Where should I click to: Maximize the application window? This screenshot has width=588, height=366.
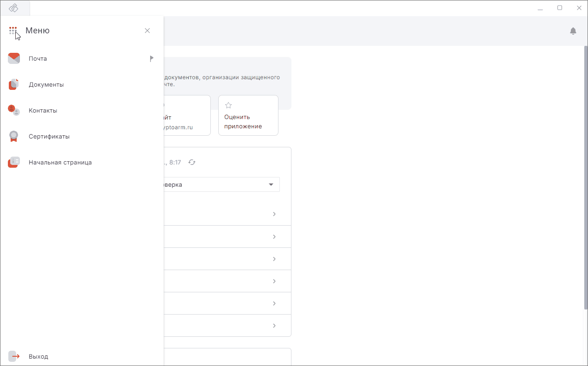560,8
